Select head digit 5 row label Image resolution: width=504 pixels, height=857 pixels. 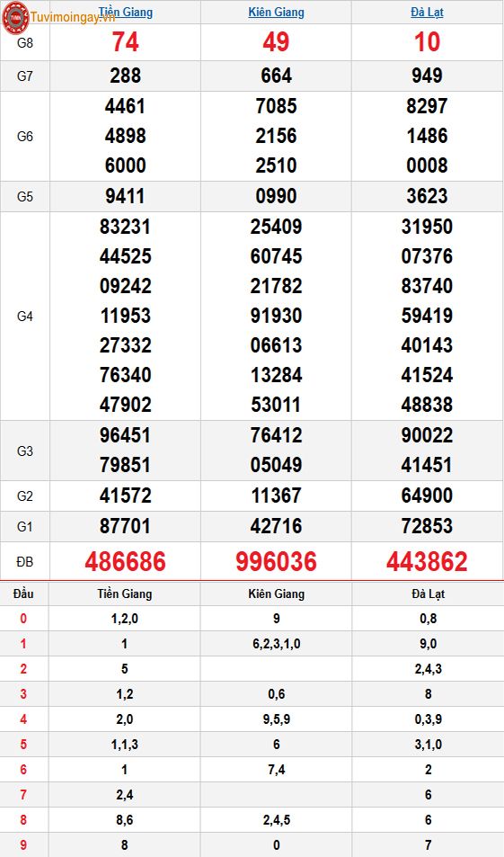coord(23,745)
